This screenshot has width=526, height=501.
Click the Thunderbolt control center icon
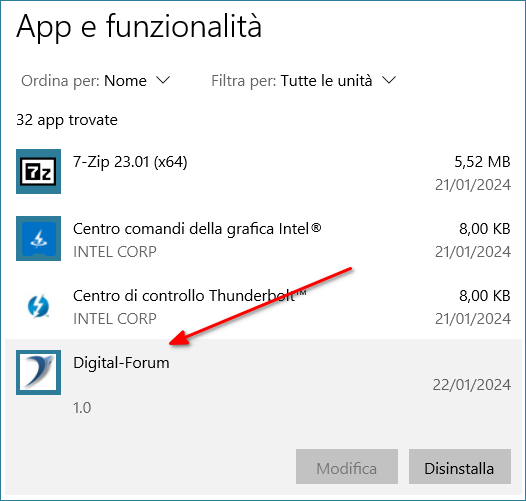coord(38,306)
